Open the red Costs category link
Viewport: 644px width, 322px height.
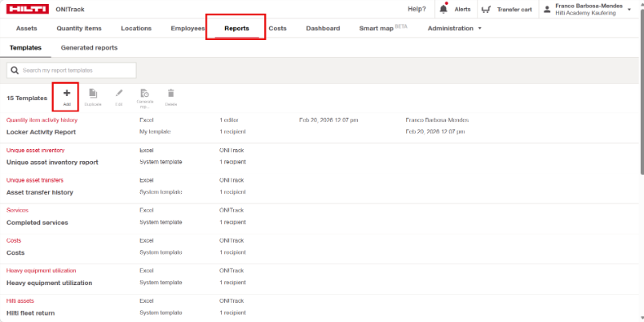point(14,240)
